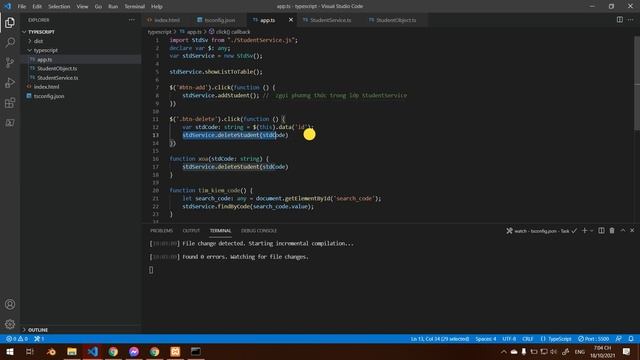Screen dimensions: 640x360
Task: Click the feedback icon in status bar
Action: tap(619, 339)
